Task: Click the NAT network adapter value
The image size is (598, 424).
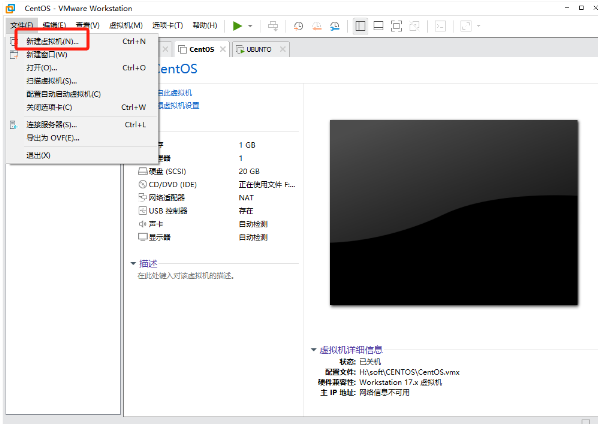Action: point(246,198)
